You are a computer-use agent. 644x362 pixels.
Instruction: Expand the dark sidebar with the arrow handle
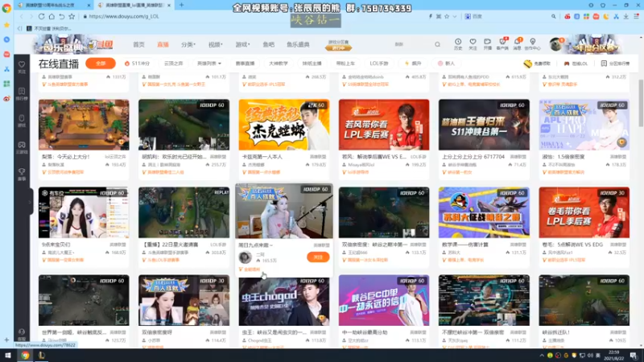click(x=30, y=202)
